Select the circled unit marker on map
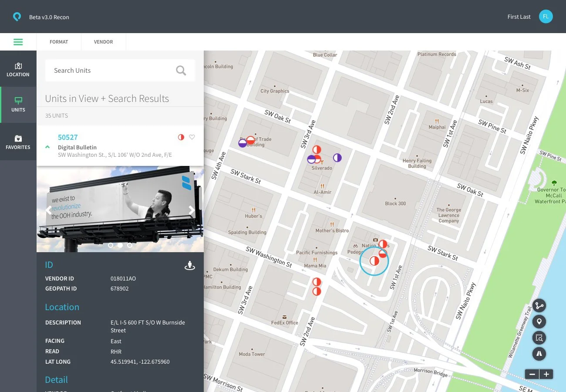 point(374,261)
